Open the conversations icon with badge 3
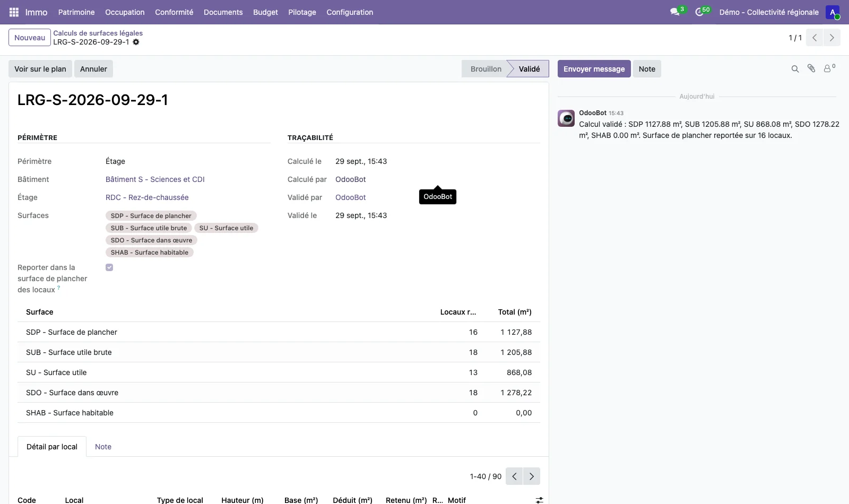The width and height of the screenshot is (849, 504). click(675, 12)
